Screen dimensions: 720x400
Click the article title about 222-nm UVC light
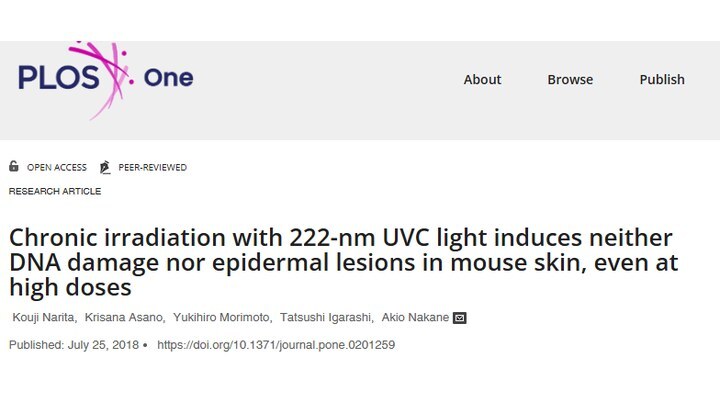click(x=343, y=262)
